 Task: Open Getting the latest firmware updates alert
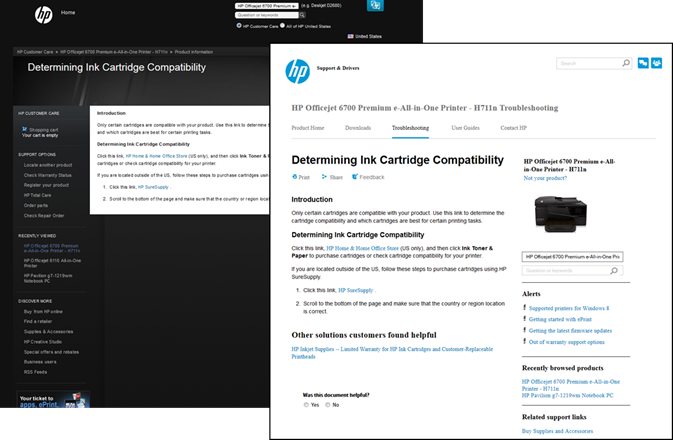570,331
